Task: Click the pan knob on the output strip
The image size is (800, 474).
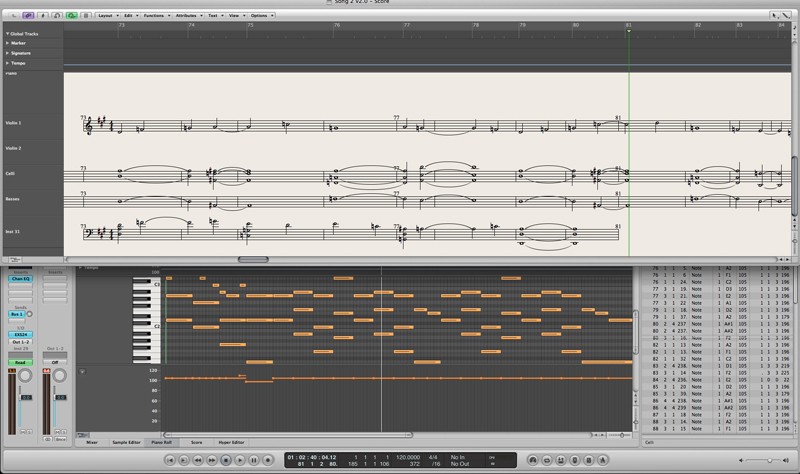Action: (60, 376)
